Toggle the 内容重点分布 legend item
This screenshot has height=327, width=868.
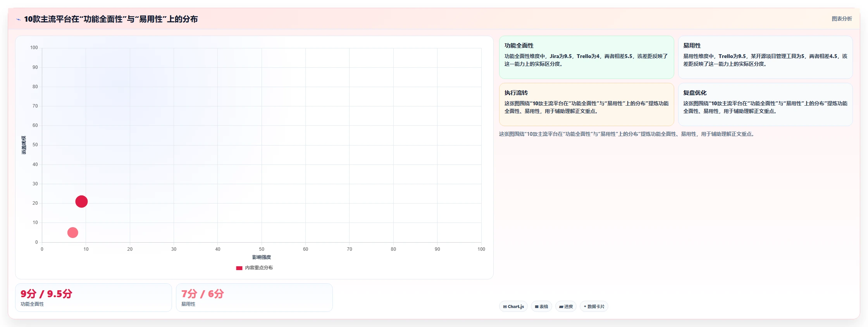pos(255,268)
